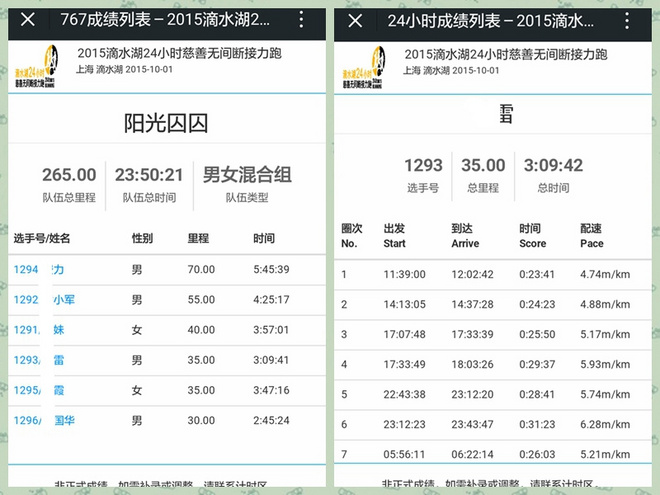Select lap 3 pace 5.17m/km

[x=605, y=334]
